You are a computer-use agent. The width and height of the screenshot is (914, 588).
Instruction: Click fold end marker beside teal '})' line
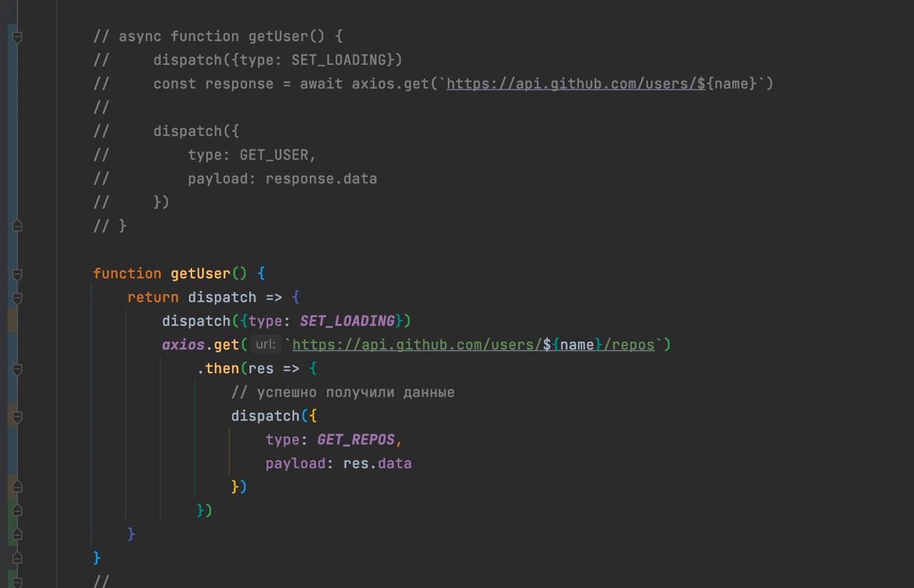coord(18,510)
